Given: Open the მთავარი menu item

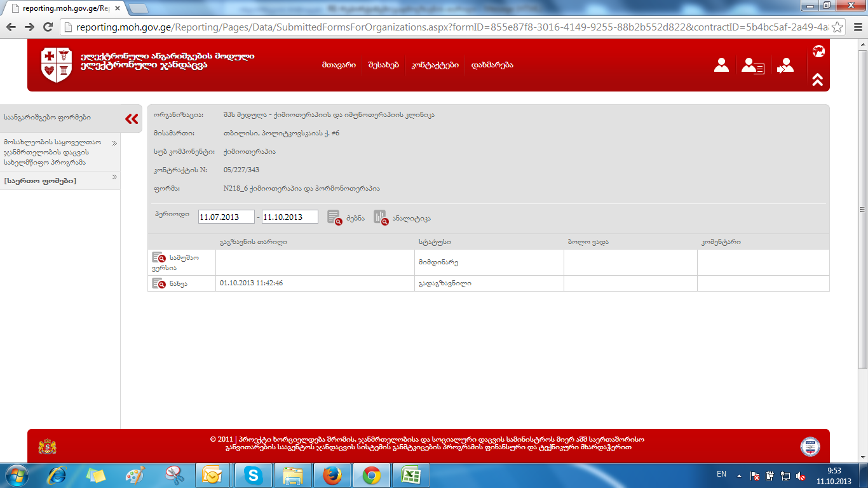Looking at the screenshot, I should pyautogui.click(x=338, y=65).
